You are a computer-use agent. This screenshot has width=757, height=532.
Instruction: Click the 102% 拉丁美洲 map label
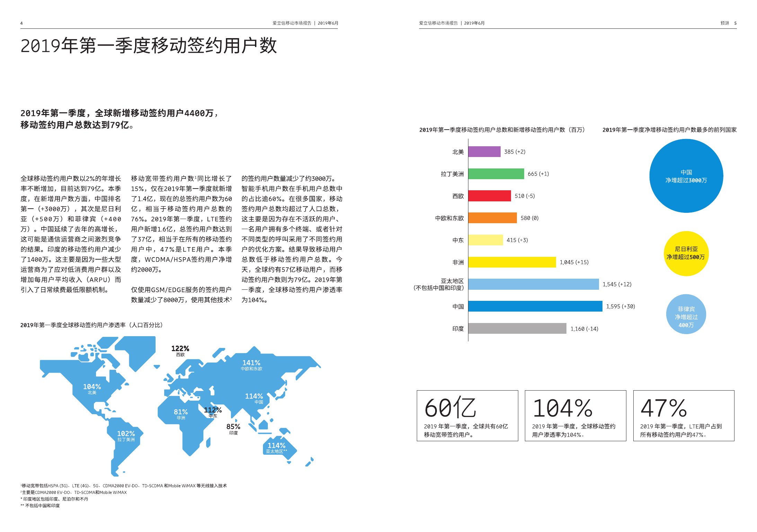(x=126, y=436)
